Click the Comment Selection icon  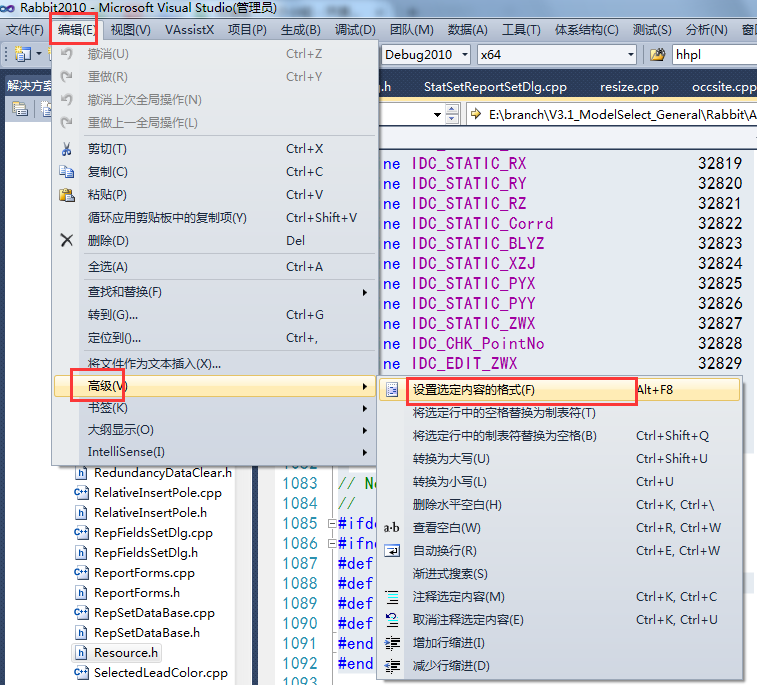pos(392,597)
